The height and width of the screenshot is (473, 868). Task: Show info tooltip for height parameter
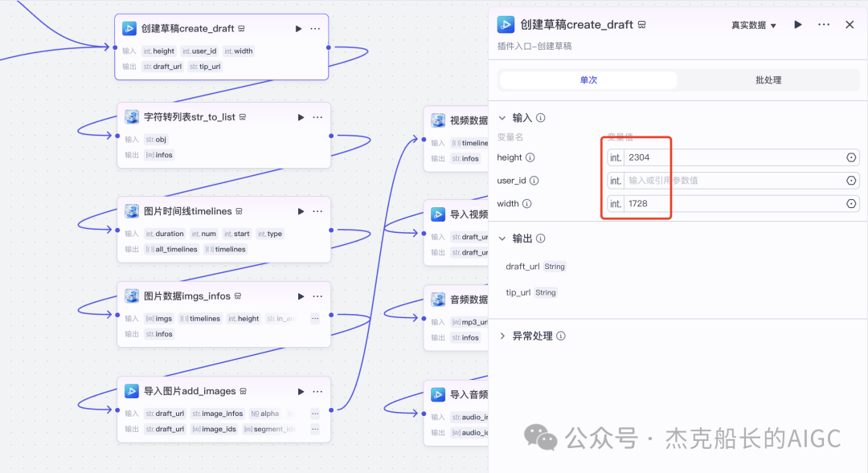[530, 157]
